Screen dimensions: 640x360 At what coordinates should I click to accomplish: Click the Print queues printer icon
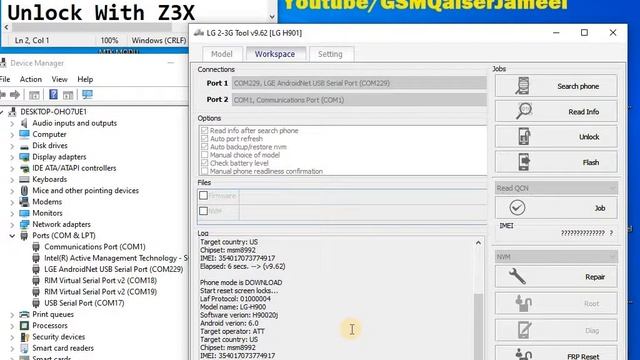pos(24,314)
